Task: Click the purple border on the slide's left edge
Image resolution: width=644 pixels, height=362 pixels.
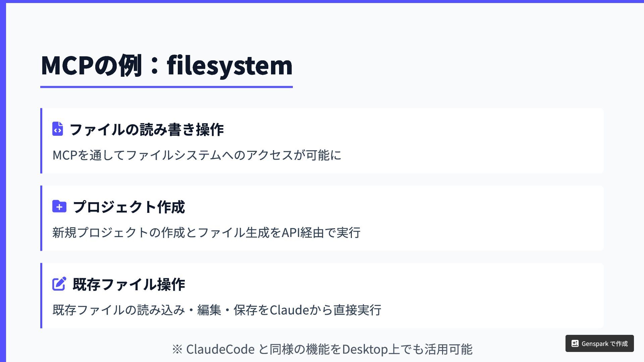Action: (x=3, y=181)
